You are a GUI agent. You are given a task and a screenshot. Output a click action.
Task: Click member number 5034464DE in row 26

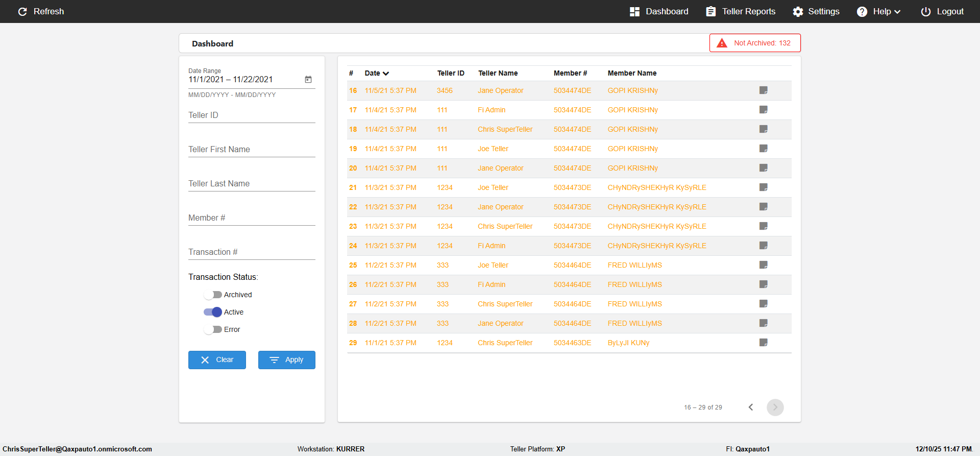pyautogui.click(x=573, y=284)
